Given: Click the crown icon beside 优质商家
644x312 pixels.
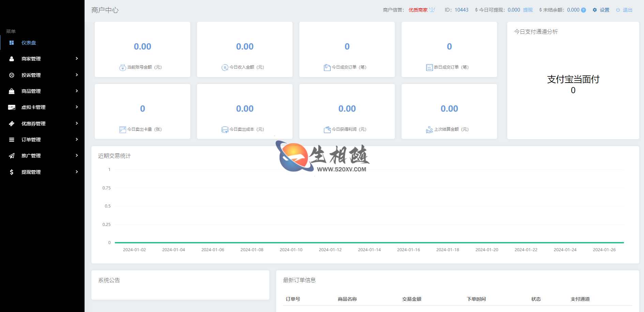Looking at the screenshot, I should 432,10.
